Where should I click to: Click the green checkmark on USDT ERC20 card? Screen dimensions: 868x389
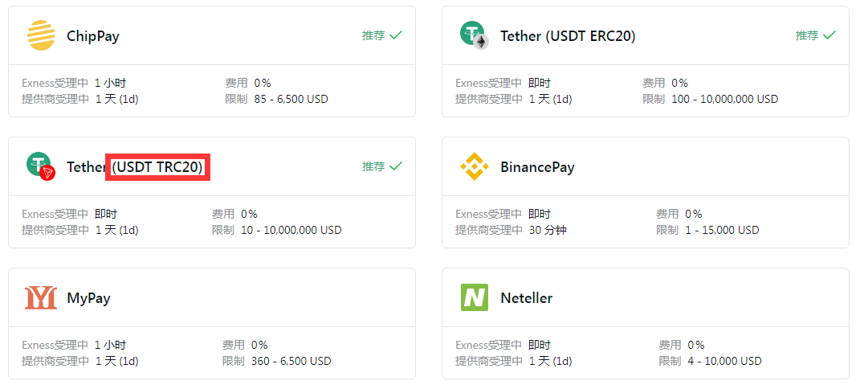pos(829,35)
